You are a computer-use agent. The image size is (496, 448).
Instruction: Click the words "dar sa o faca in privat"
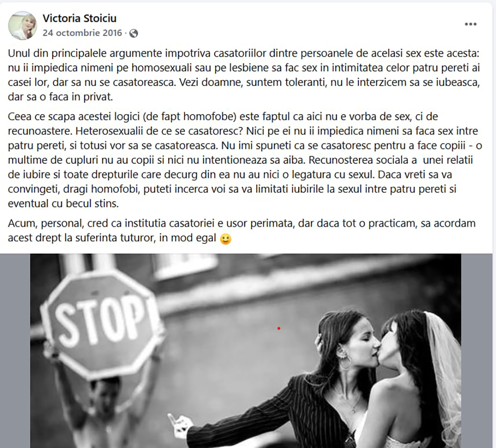click(x=60, y=97)
